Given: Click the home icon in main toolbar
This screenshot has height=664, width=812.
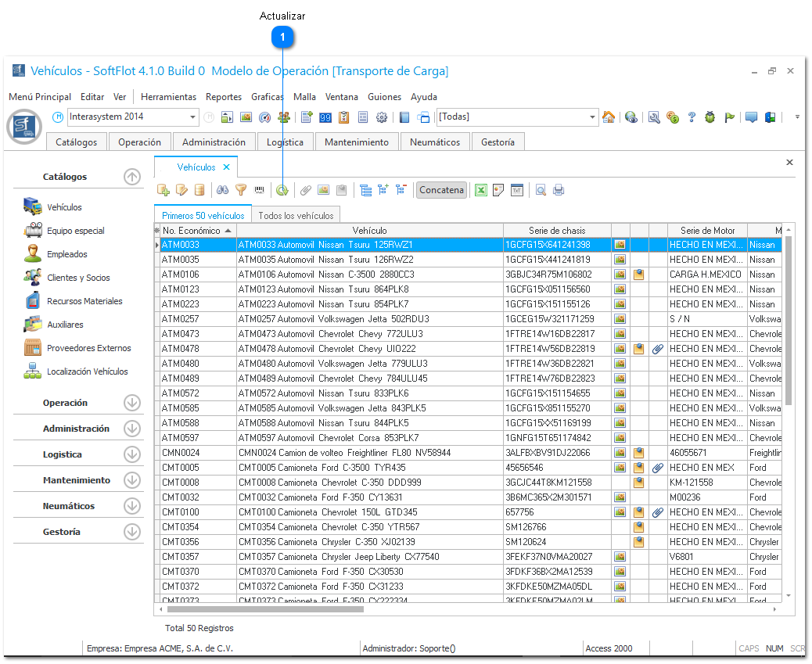Looking at the screenshot, I should pyautogui.click(x=609, y=117).
